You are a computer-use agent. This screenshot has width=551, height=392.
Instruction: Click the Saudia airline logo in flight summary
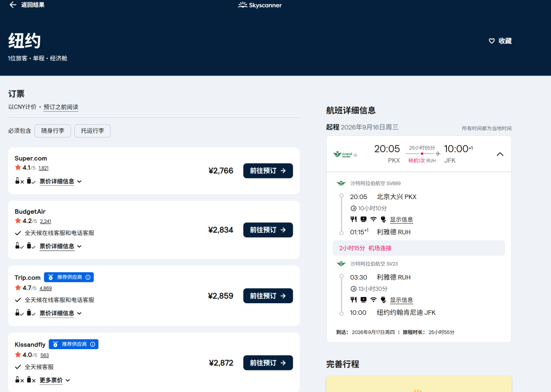(345, 154)
